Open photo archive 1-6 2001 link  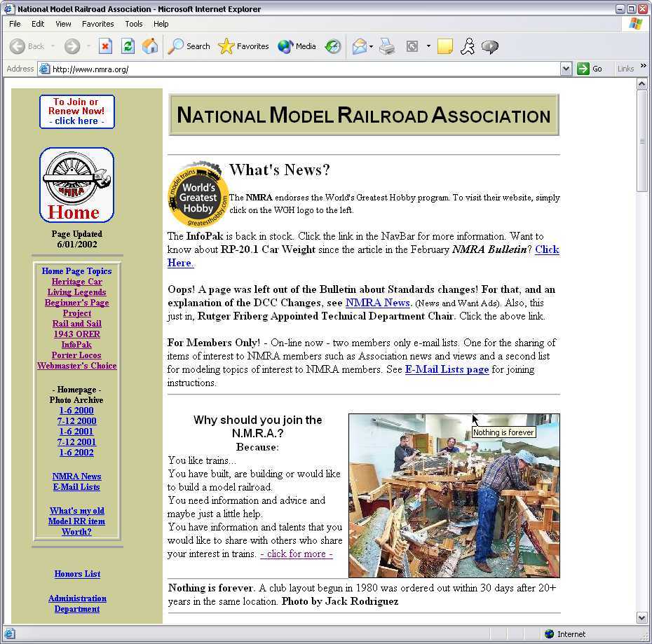tap(76, 432)
